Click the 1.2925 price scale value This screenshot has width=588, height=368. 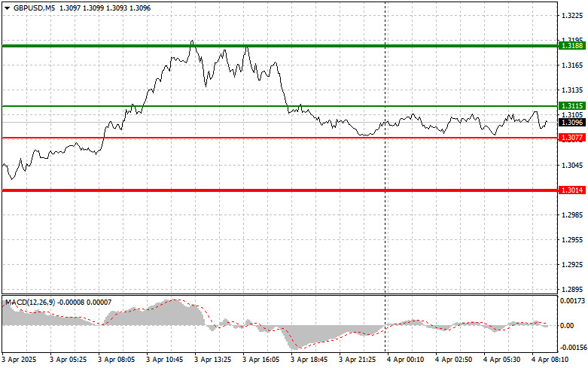pyautogui.click(x=572, y=265)
